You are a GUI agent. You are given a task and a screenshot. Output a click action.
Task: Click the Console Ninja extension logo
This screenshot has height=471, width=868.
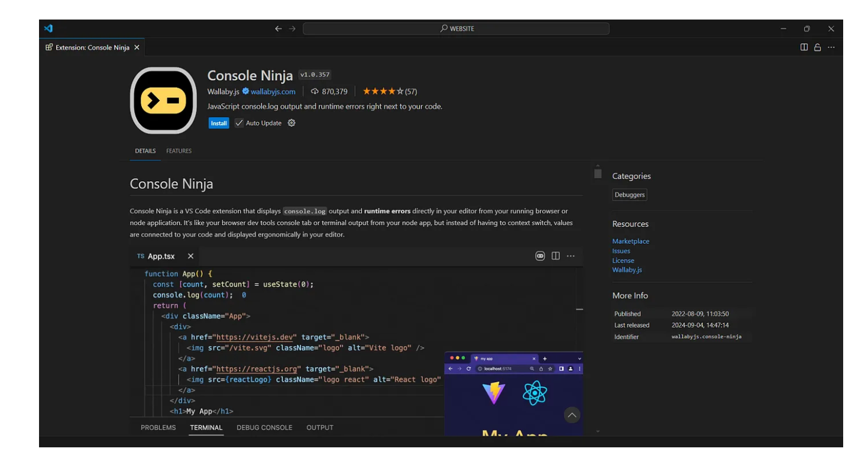click(x=163, y=101)
